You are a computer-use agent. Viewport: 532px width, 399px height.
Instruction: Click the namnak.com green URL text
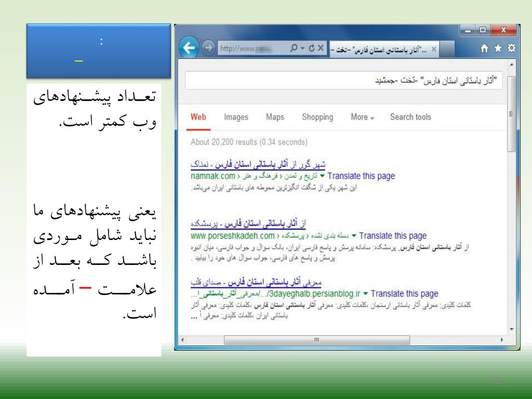[x=212, y=176]
